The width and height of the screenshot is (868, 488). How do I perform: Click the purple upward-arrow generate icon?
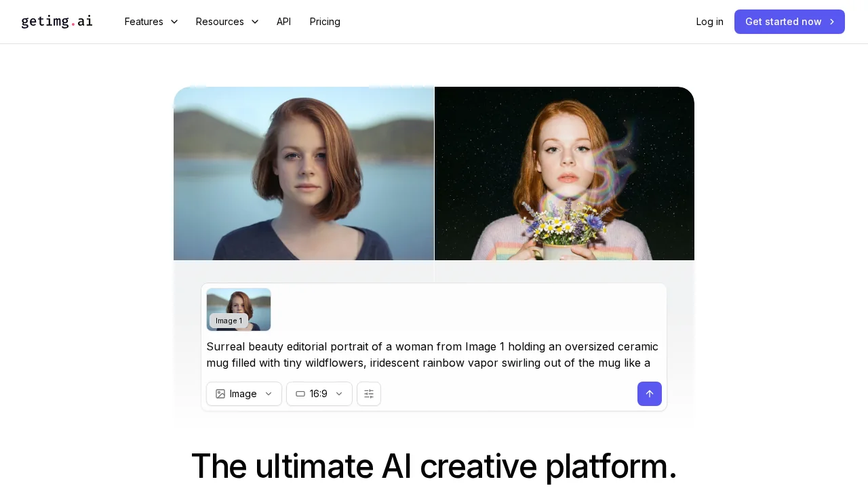tap(649, 394)
